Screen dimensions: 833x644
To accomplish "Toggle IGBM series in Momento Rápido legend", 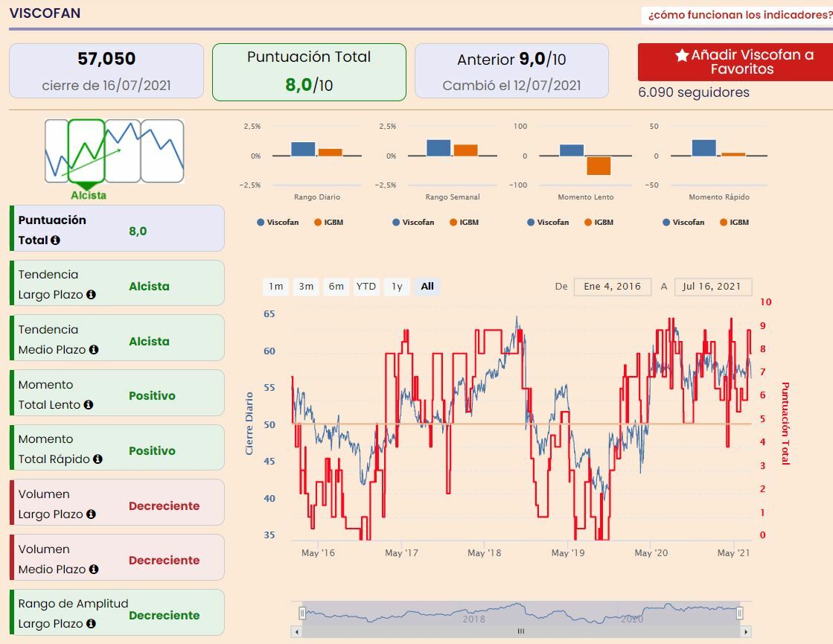I will point(734,222).
